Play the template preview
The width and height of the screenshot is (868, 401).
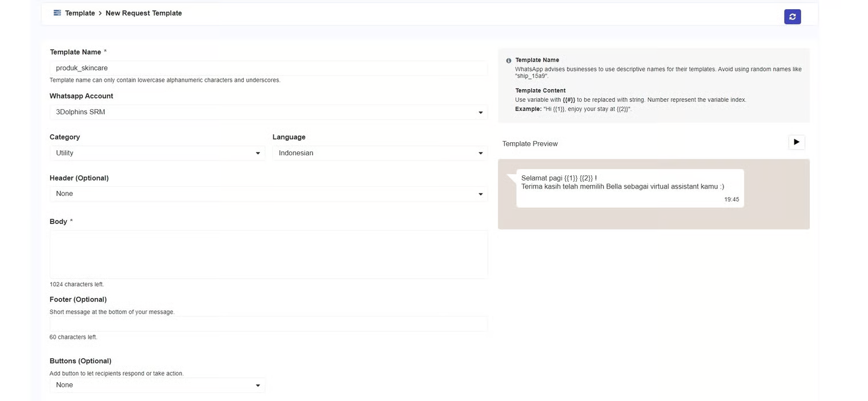796,142
